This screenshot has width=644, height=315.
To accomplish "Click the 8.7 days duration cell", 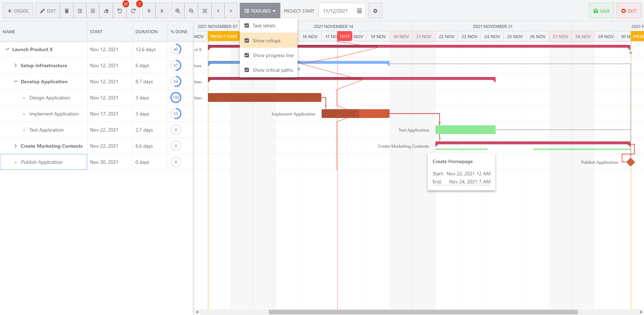I will point(150,82).
